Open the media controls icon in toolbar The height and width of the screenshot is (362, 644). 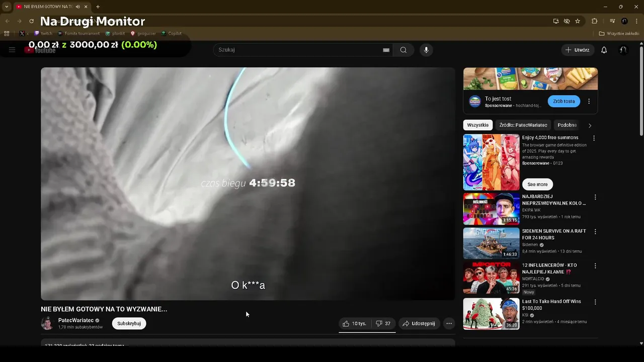pos(612,21)
